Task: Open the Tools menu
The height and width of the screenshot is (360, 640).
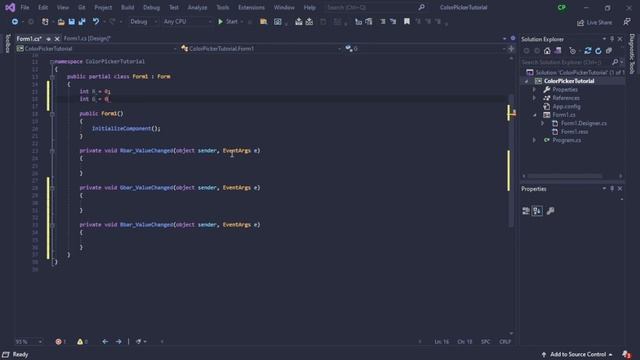Action: click(x=222, y=7)
